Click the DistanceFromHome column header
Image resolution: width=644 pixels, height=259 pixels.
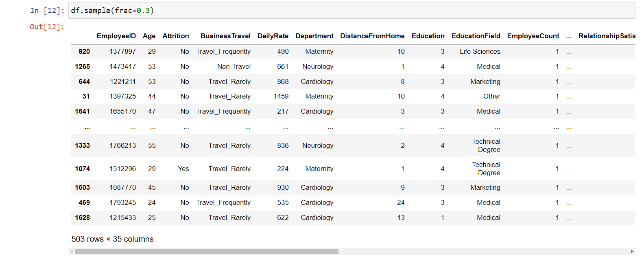[372, 36]
